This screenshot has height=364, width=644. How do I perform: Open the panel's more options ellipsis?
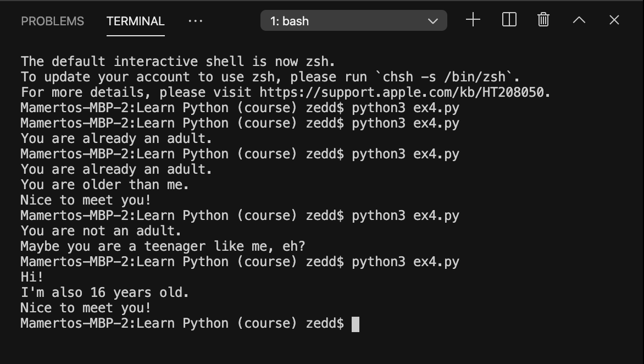point(195,21)
